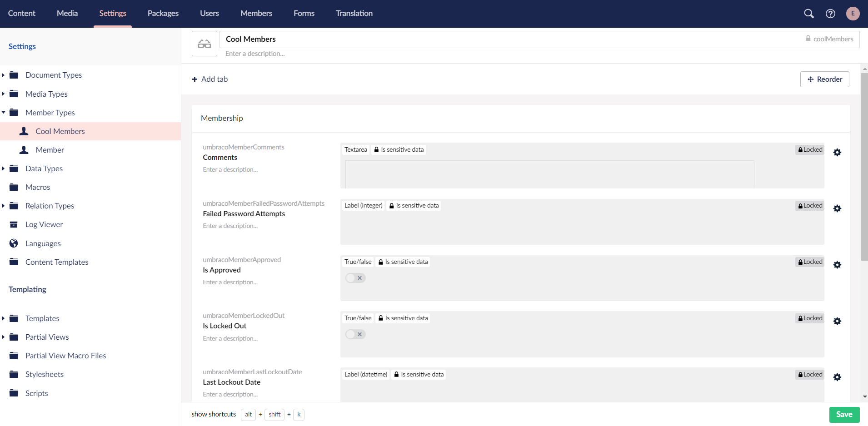
Task: Open the Members section
Action: pyautogui.click(x=256, y=13)
